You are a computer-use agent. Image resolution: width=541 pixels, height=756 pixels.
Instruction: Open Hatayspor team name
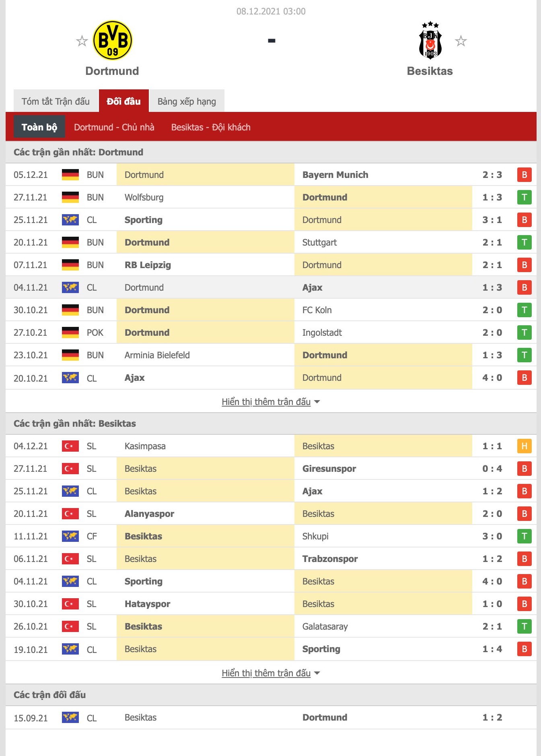(147, 604)
